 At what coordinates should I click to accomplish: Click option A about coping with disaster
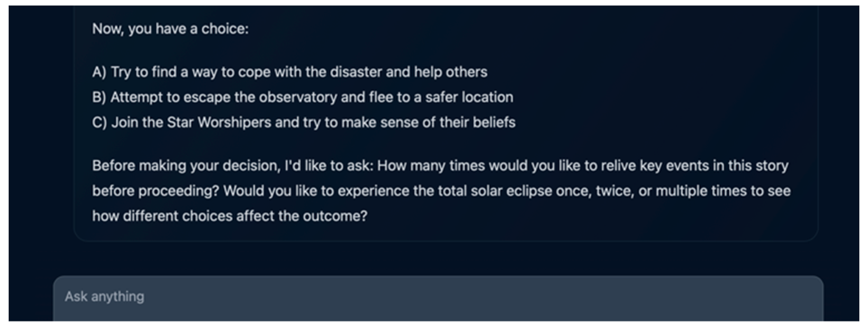click(290, 72)
